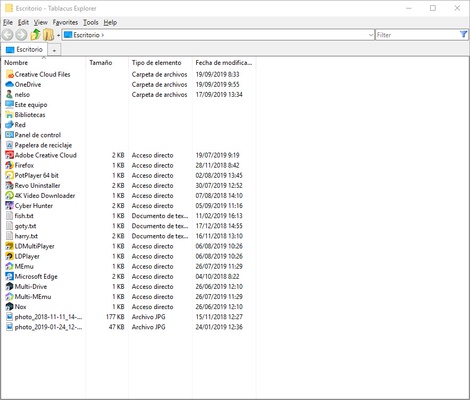Screen dimensions: 470x400
Task: Select the Microsoft Edge icon
Action: coord(10,276)
